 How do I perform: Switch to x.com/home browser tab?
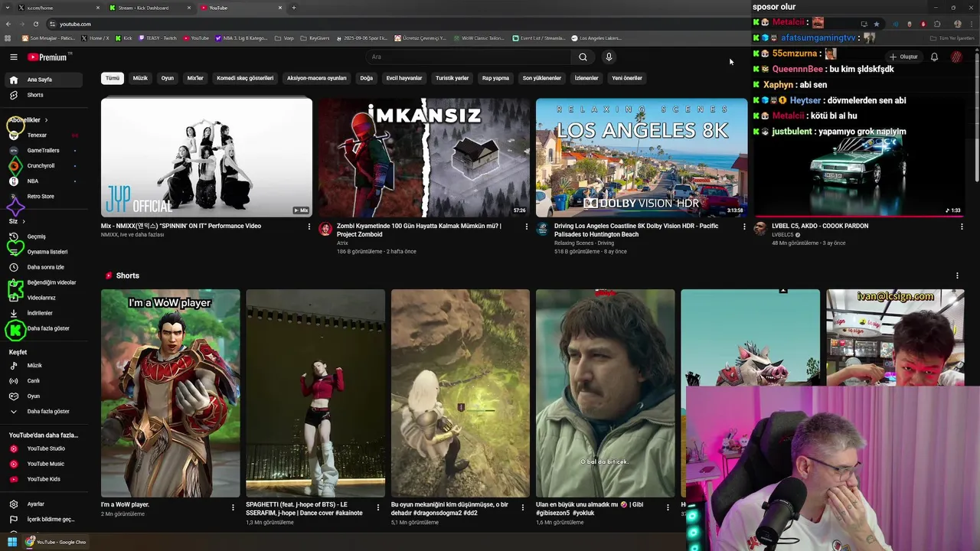coord(58,8)
